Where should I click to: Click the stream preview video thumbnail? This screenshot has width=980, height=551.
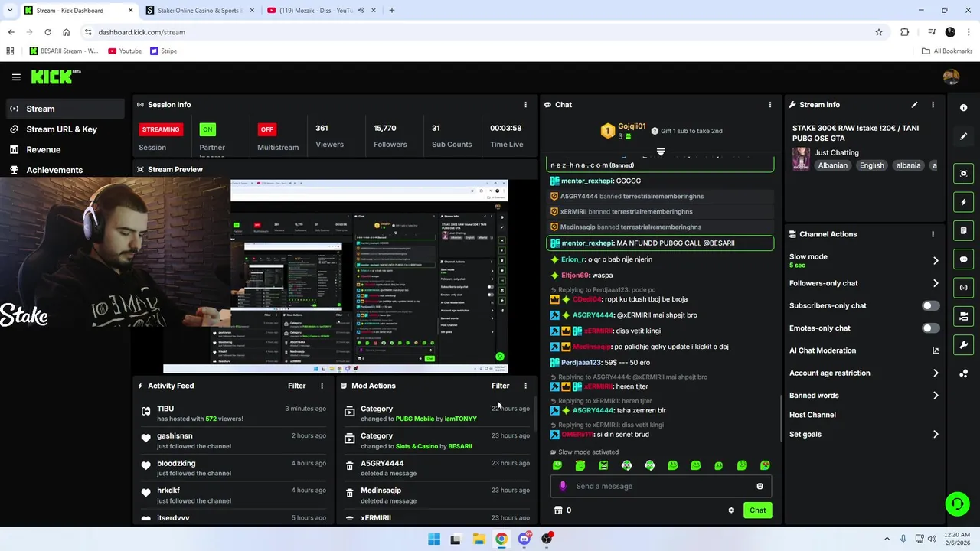[335, 276]
